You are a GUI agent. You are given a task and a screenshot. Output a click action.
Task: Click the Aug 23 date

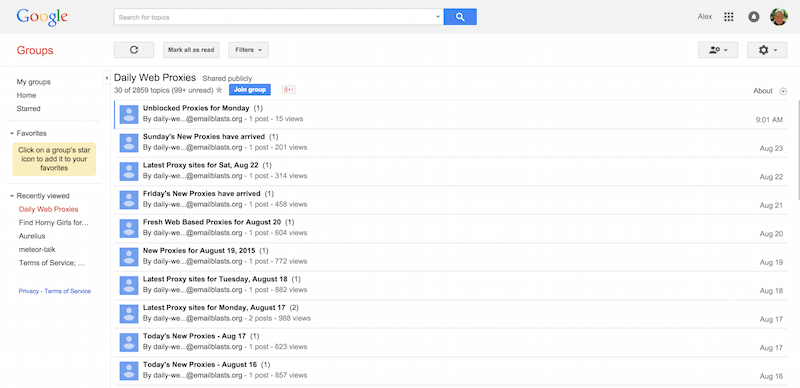pos(771,149)
